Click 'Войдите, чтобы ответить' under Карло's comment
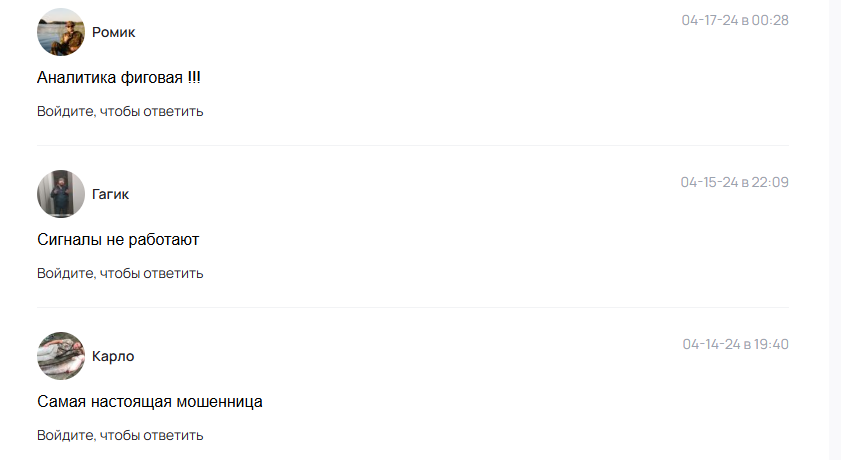The height and width of the screenshot is (460, 841). (x=120, y=435)
